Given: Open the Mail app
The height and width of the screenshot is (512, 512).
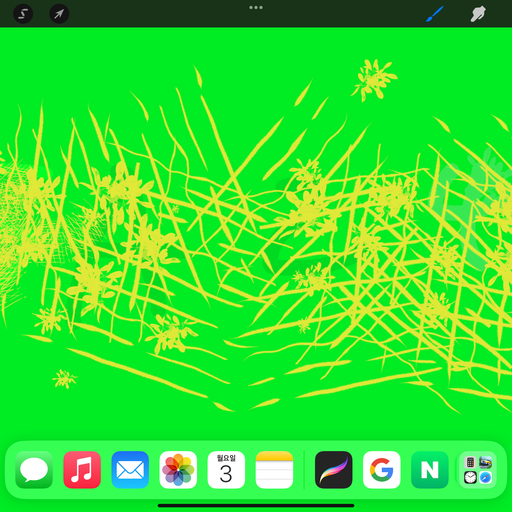Looking at the screenshot, I should 130,470.
